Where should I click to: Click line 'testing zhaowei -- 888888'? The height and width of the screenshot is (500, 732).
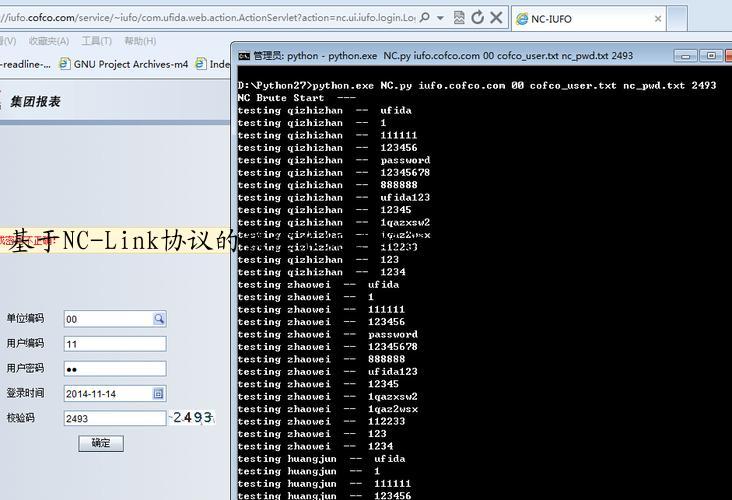point(321,359)
